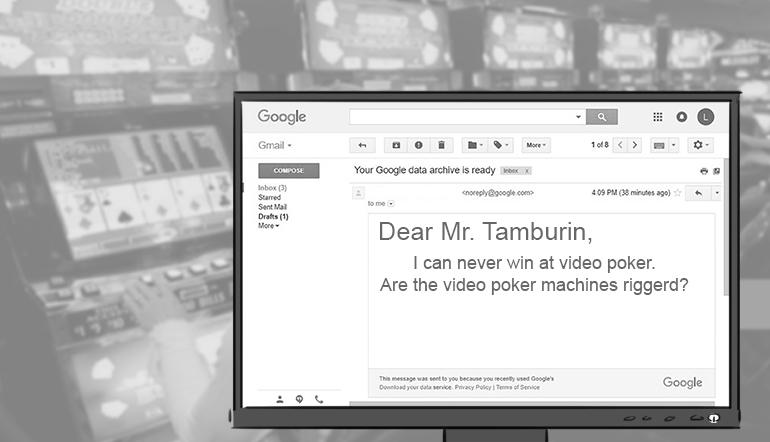Open conversation in a new window
The height and width of the screenshot is (442, 770).
pos(716,171)
